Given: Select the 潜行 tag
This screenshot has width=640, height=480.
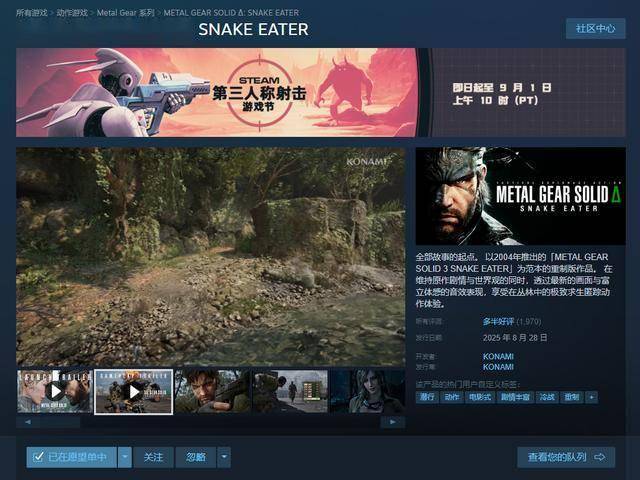Looking at the screenshot, I should click(x=427, y=397).
